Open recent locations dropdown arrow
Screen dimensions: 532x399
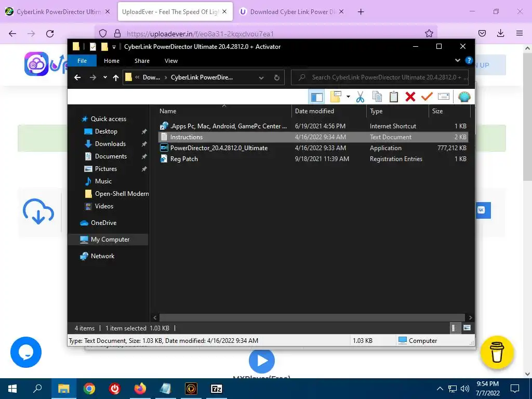(x=105, y=77)
